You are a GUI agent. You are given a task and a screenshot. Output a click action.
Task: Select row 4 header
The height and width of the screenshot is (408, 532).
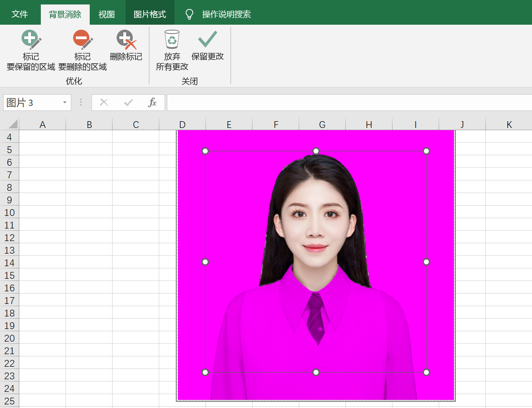(x=9, y=137)
